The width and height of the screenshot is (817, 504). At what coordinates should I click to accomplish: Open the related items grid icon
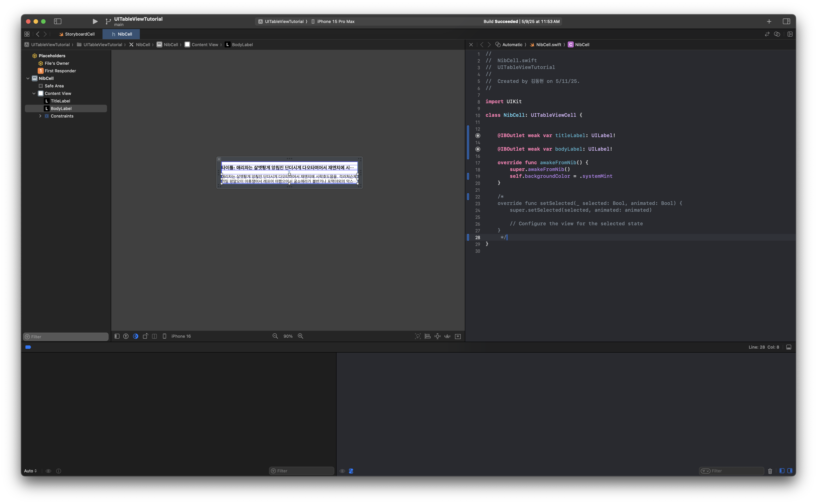point(27,34)
